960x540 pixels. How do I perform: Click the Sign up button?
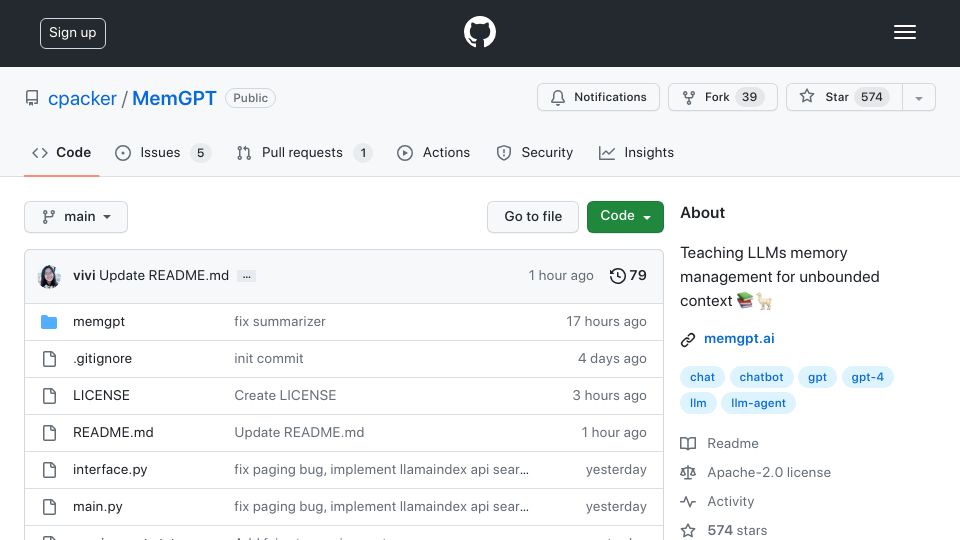point(73,33)
